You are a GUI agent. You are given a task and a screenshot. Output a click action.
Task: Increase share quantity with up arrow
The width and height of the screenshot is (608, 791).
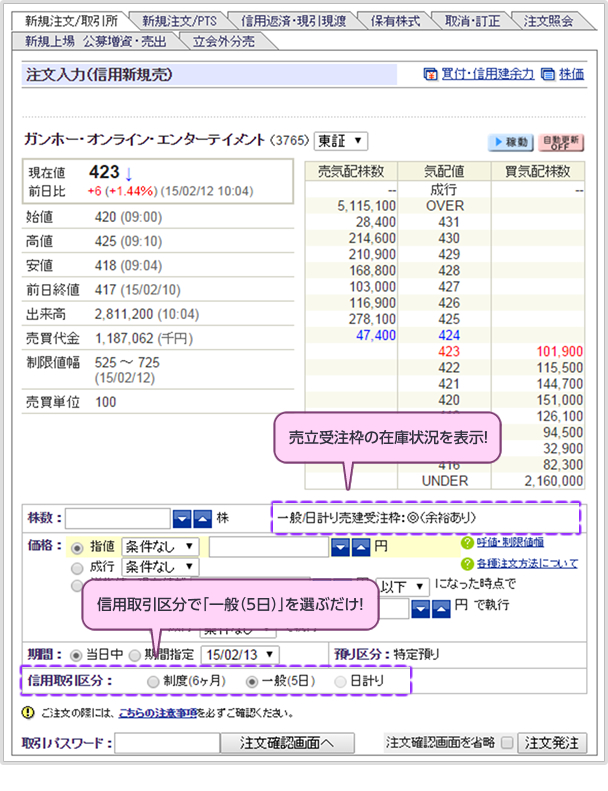[x=202, y=518]
